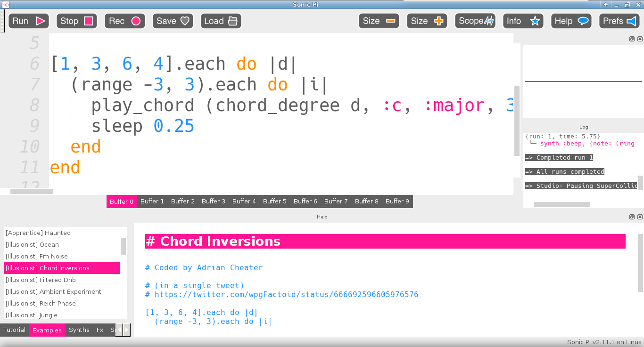
Task: Close the scope panel
Action: coord(640,39)
